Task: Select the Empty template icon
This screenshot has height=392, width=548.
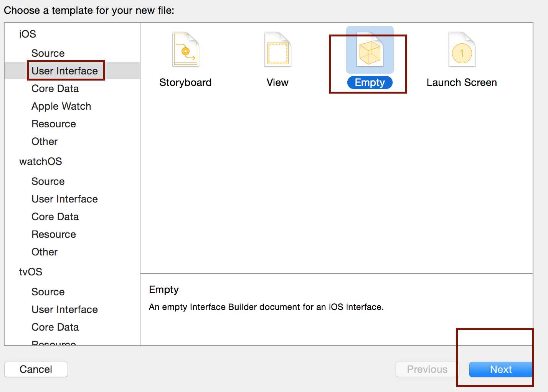Action: [370, 49]
